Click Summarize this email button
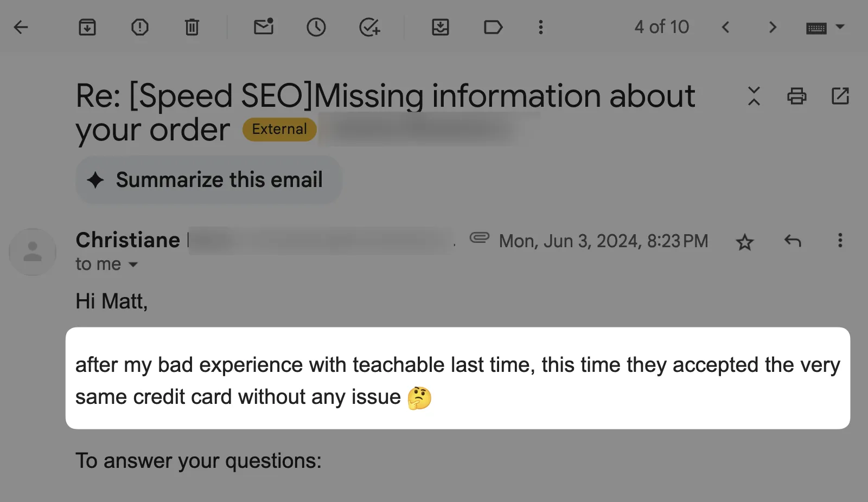The image size is (868, 502). (209, 180)
